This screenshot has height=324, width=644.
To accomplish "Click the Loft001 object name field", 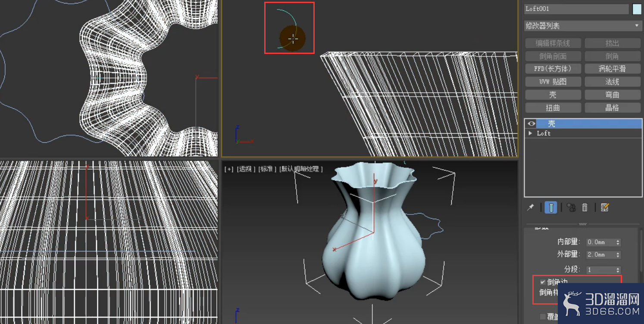I will 576,9.
